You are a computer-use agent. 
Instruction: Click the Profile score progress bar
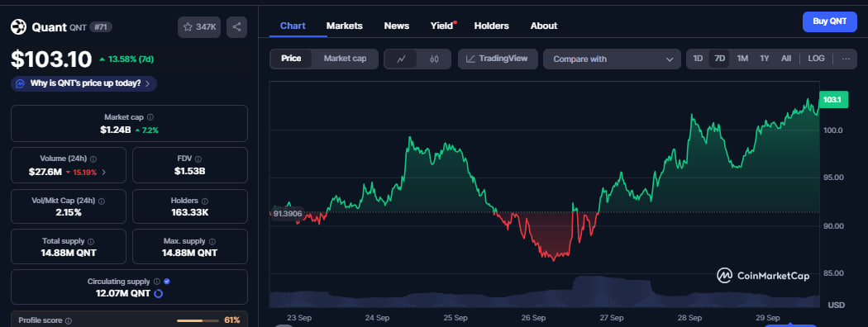198,320
